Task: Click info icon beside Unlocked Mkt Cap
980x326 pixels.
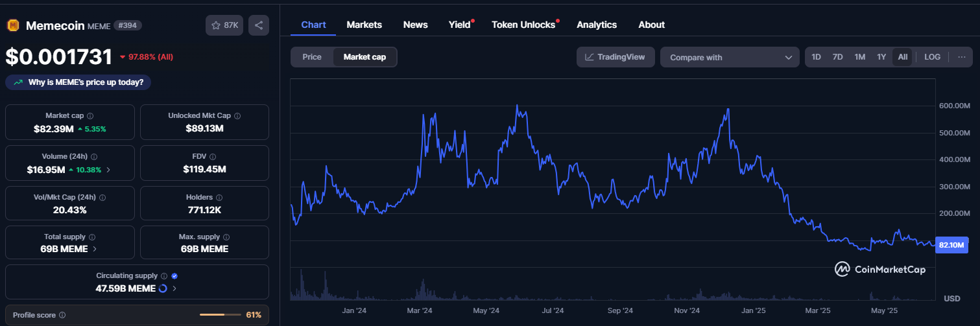Action: (x=237, y=116)
